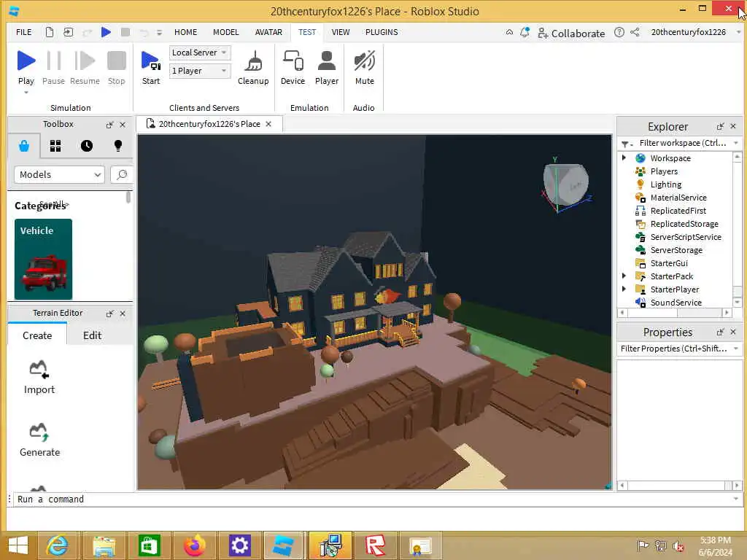
Task: Select MaterialService in Explorer
Action: pos(678,198)
